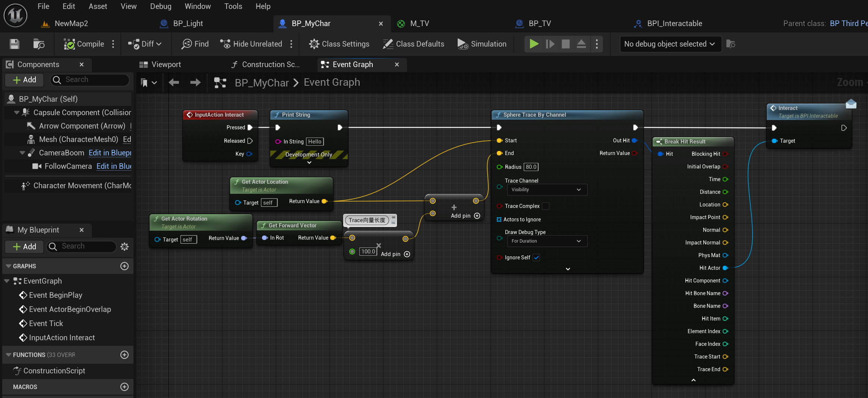Open Class Defaults

(414, 44)
